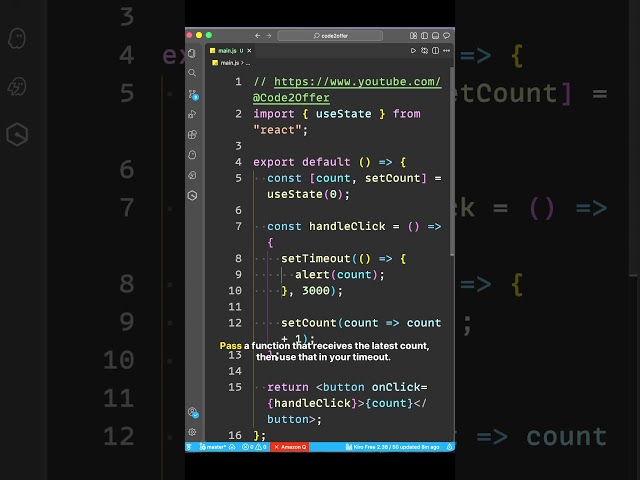Click the "react" string

(277, 130)
